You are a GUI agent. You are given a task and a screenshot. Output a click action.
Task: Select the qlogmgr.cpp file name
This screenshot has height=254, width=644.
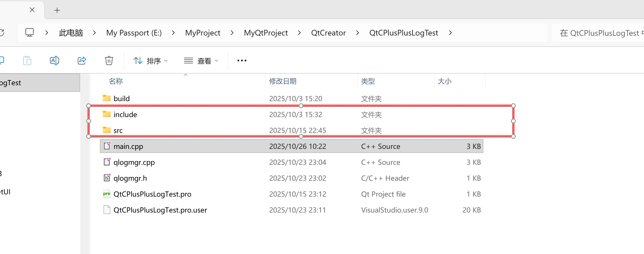134,162
